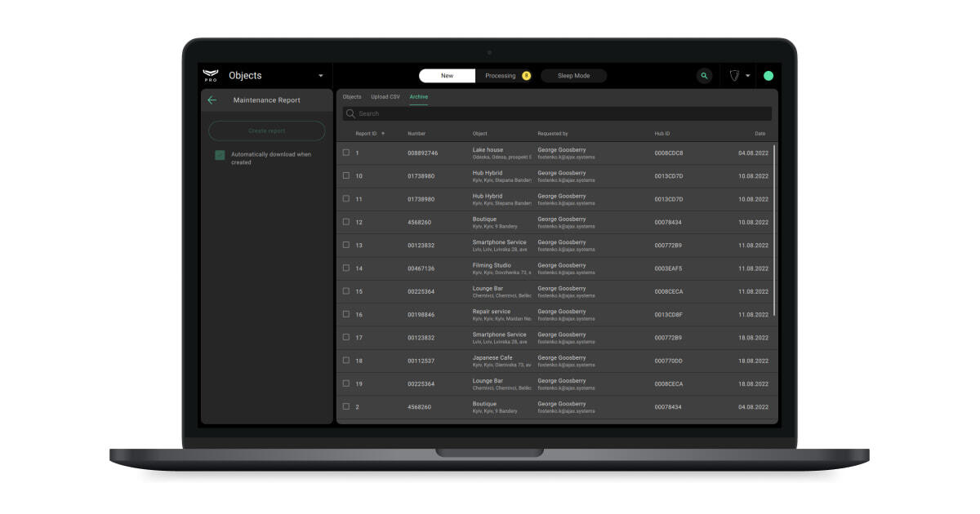The width and height of the screenshot is (980, 514).
Task: Click the green status indicator circle
Action: click(768, 76)
